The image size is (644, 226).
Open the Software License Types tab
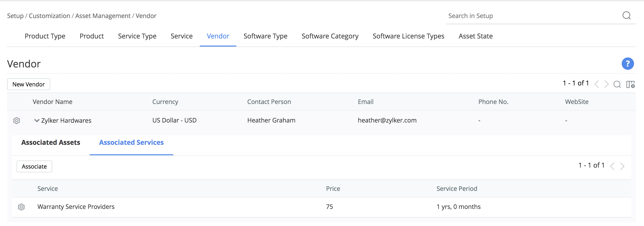point(408,36)
